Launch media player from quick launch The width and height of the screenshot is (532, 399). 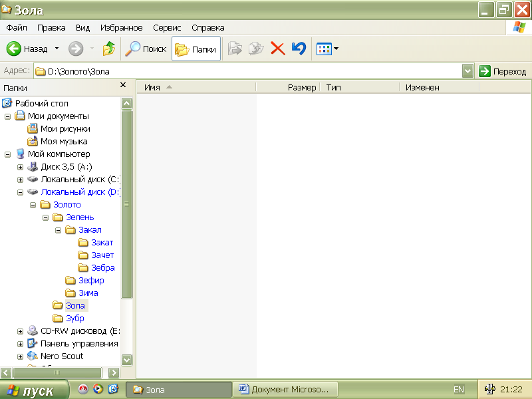pyautogui.click(x=98, y=389)
